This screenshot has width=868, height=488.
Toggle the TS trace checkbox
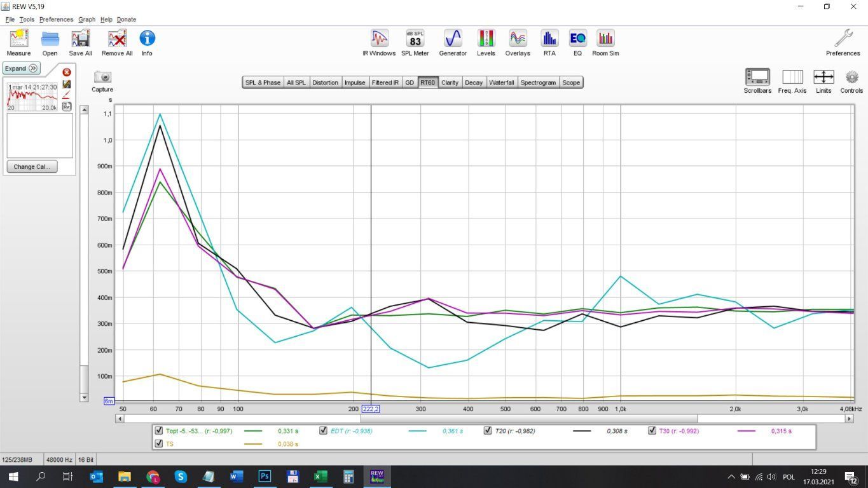coord(159,444)
